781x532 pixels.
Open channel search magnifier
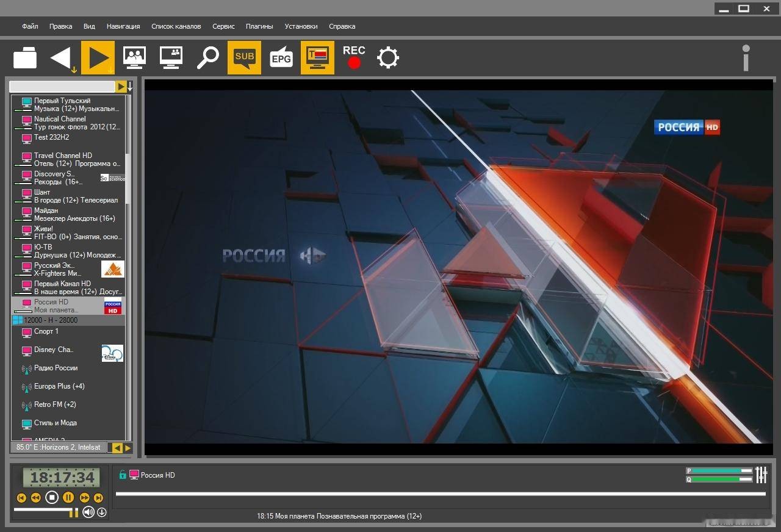207,57
